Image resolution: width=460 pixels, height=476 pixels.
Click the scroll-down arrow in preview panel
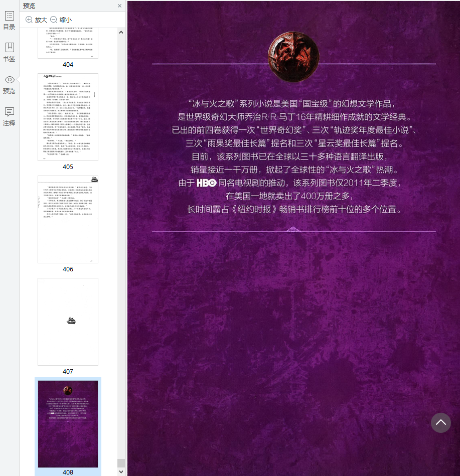121,472
